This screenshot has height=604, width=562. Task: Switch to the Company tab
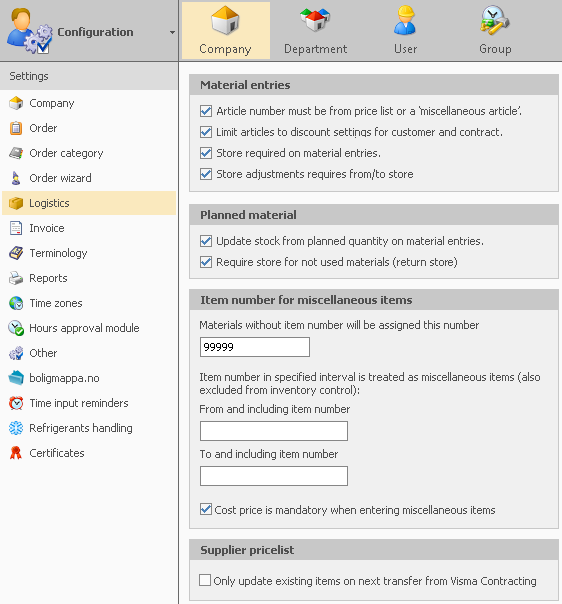pyautogui.click(x=226, y=30)
